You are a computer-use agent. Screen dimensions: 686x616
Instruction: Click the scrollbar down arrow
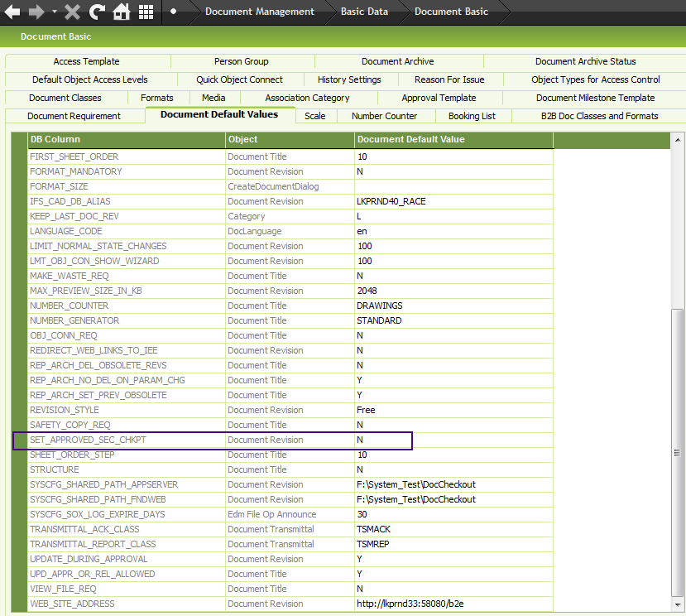tap(678, 604)
